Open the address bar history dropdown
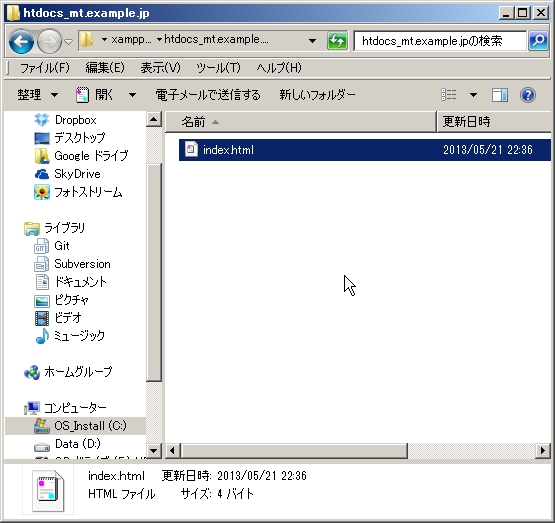555x523 pixels. point(312,41)
